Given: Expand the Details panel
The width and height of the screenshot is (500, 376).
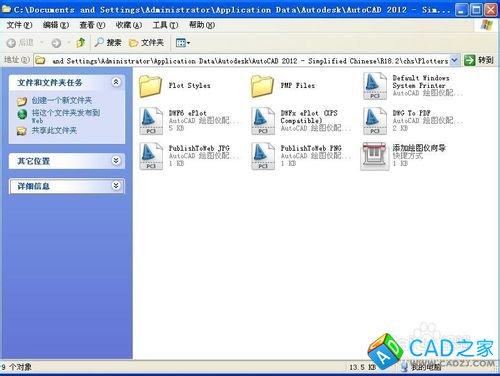Looking at the screenshot, I should pyautogui.click(x=116, y=185).
